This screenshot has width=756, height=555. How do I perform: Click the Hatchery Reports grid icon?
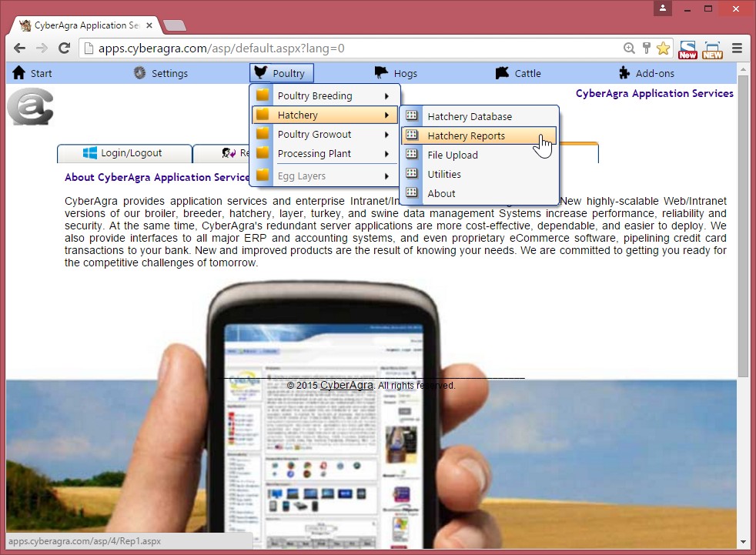coord(412,135)
